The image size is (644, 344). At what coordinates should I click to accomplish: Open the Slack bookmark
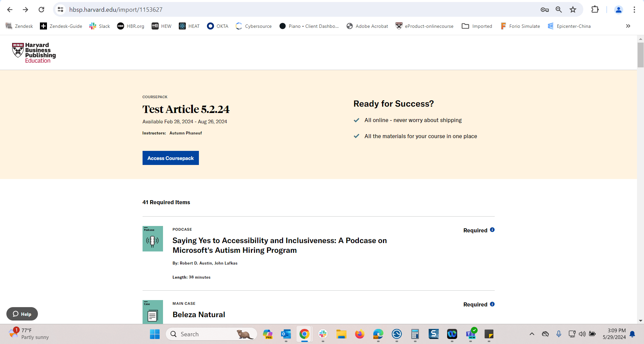99,26
